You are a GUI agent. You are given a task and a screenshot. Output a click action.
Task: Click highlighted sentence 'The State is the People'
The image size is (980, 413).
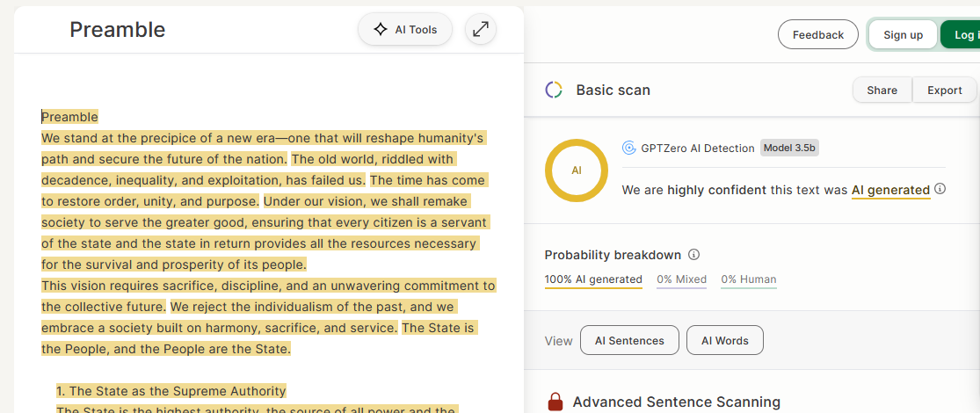(x=258, y=338)
